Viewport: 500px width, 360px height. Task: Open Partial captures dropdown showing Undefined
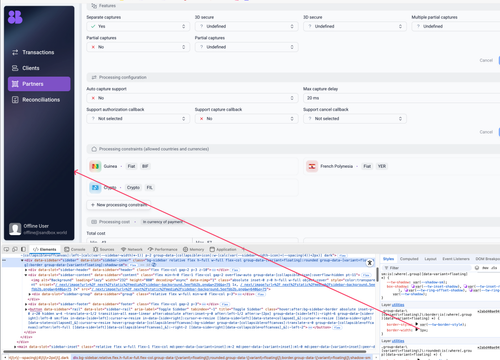(x=246, y=47)
